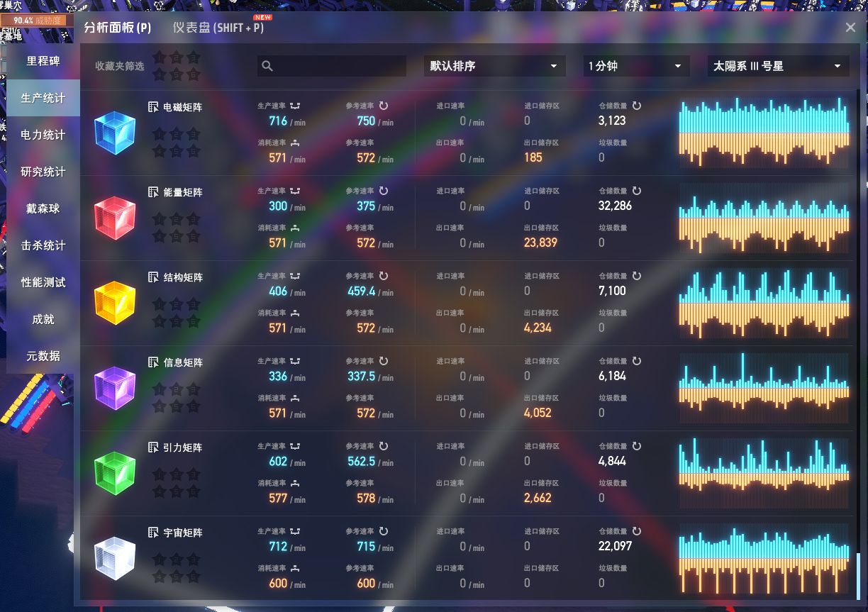Image resolution: width=868 pixels, height=612 pixels.
Task: Toggle first top-row favorite star for 结构矩阵
Action: click(x=159, y=304)
